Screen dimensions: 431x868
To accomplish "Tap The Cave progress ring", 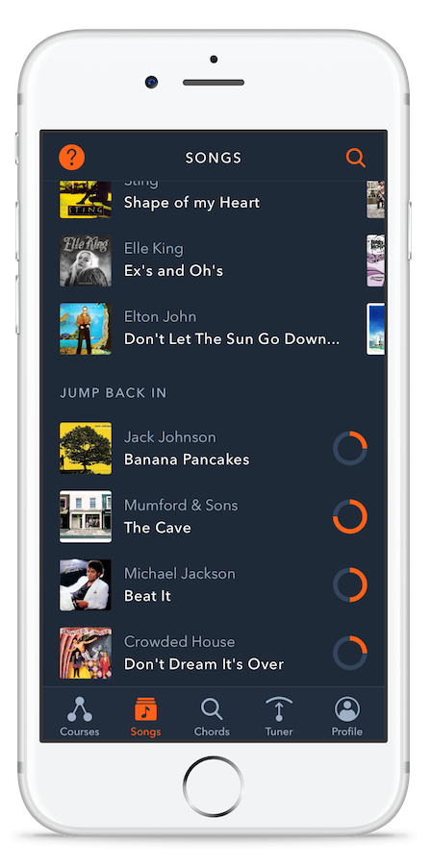I will 350,516.
